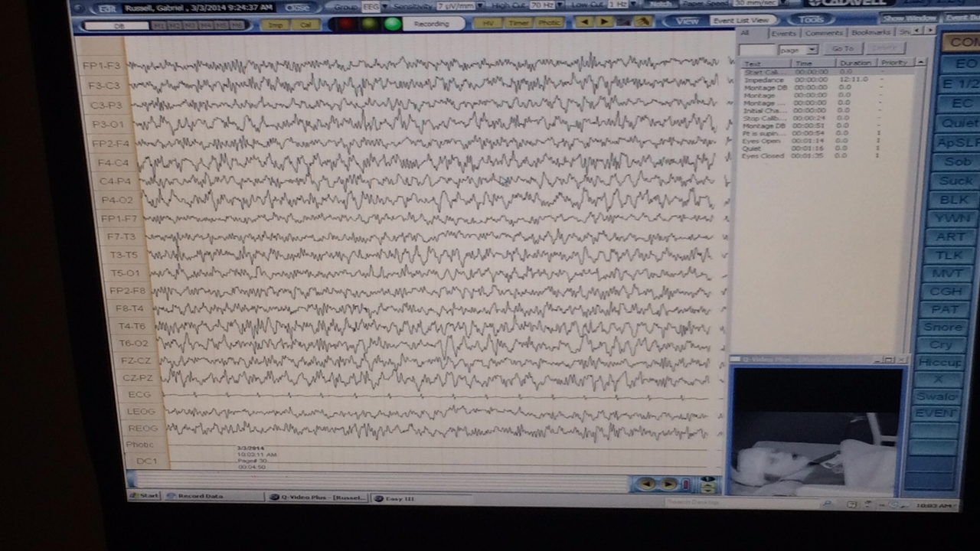The width and height of the screenshot is (980, 551).
Task: Click the Sob event marker button
Action: pyautogui.click(x=955, y=162)
